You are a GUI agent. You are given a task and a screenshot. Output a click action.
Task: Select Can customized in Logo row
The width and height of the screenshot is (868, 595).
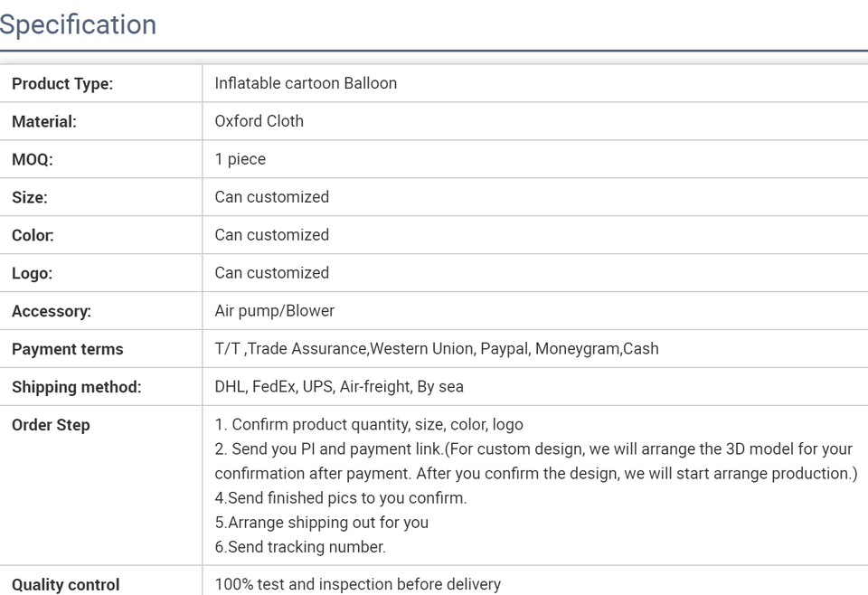coord(272,273)
